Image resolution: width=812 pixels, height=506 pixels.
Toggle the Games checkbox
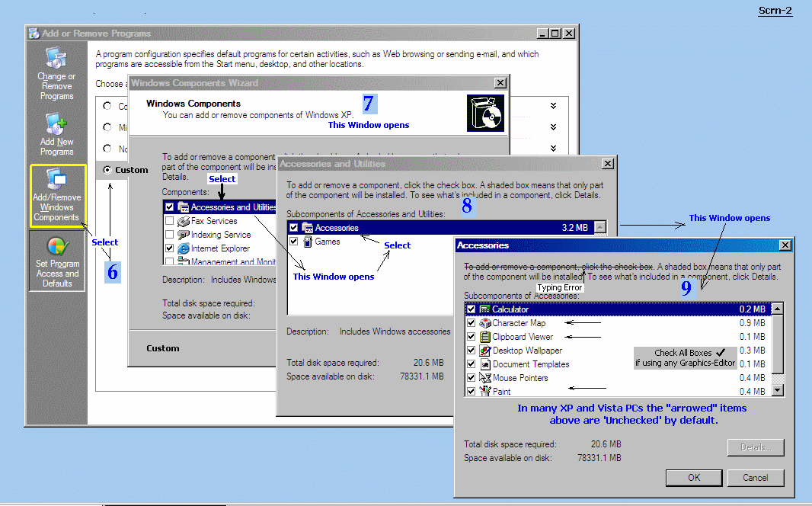(x=293, y=242)
